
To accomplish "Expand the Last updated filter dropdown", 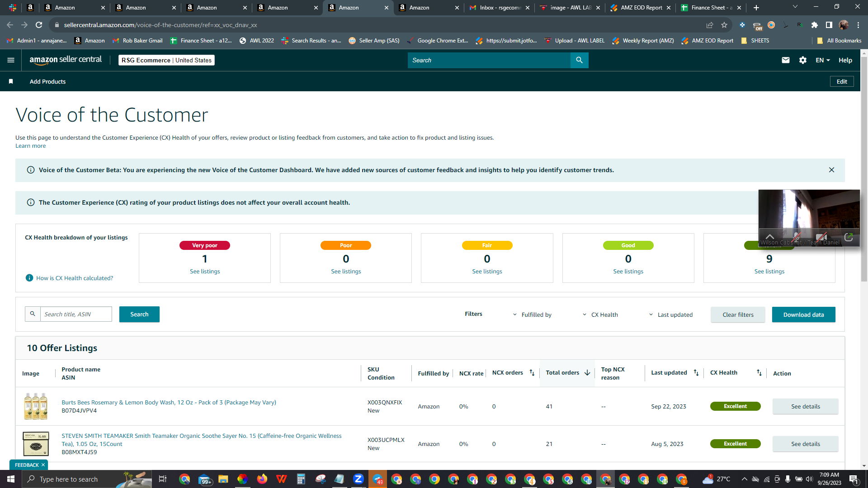I will pyautogui.click(x=671, y=314).
